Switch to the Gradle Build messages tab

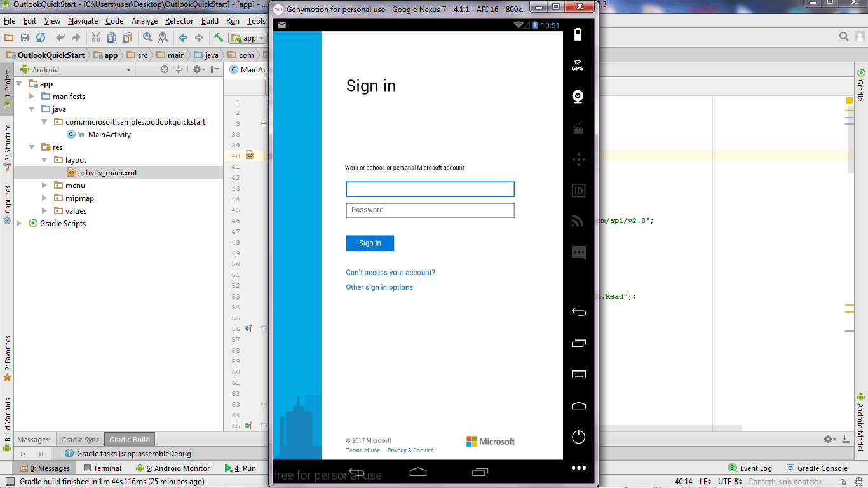[130, 440]
